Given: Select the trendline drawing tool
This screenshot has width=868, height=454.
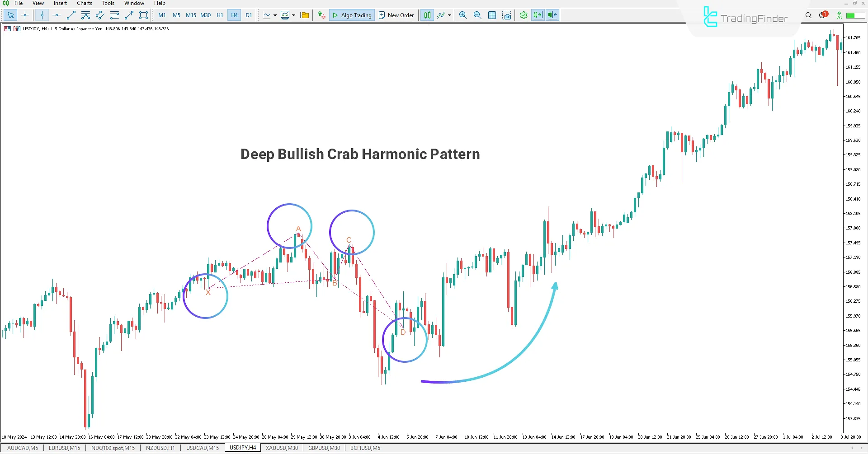Looking at the screenshot, I should [x=71, y=15].
